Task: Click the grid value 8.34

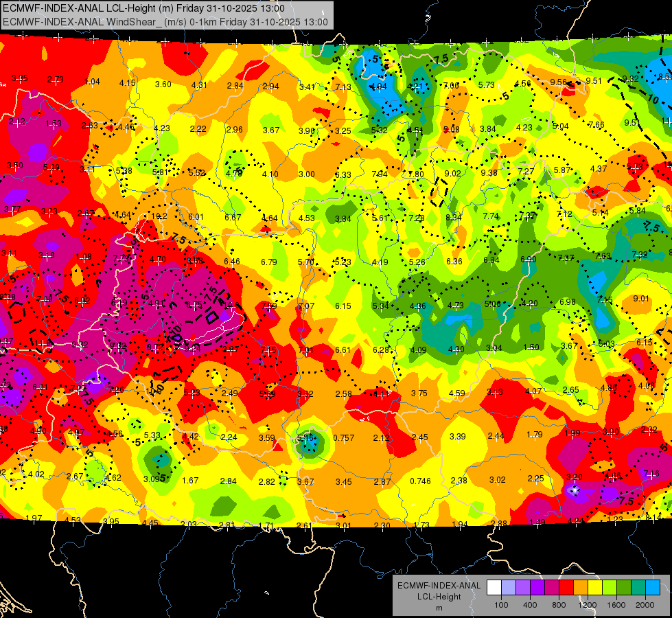Action: coord(454,218)
